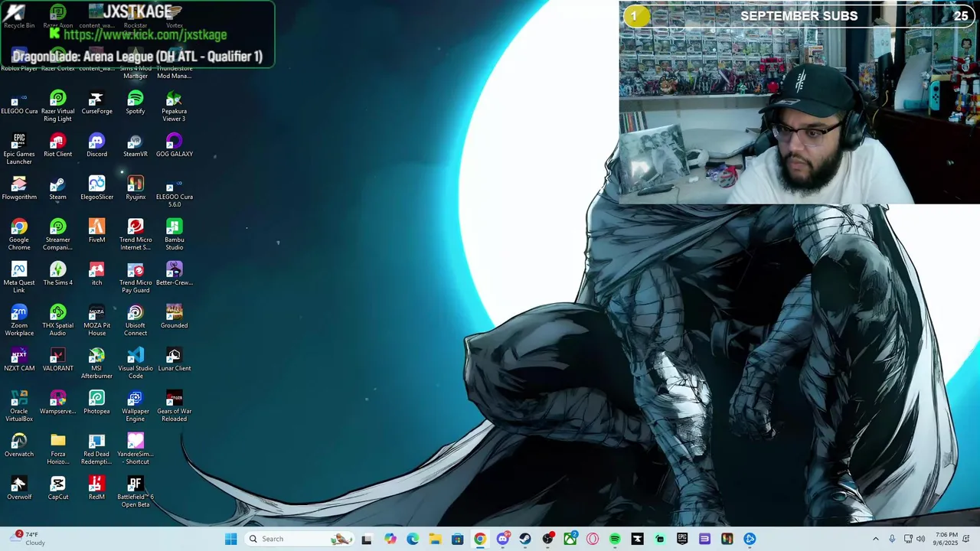The width and height of the screenshot is (980, 551).
Task: Open the Overwatch desktop shortcut
Action: click(19, 446)
